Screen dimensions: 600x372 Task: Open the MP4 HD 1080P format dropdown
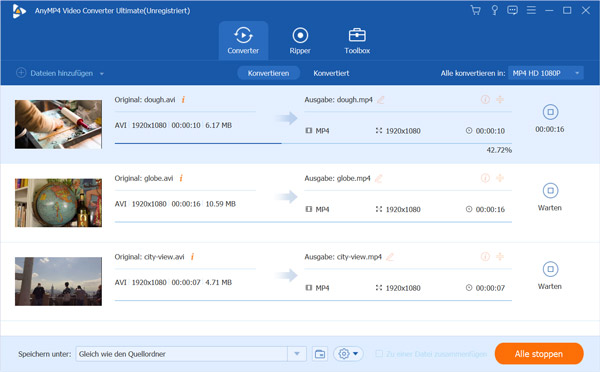click(546, 73)
